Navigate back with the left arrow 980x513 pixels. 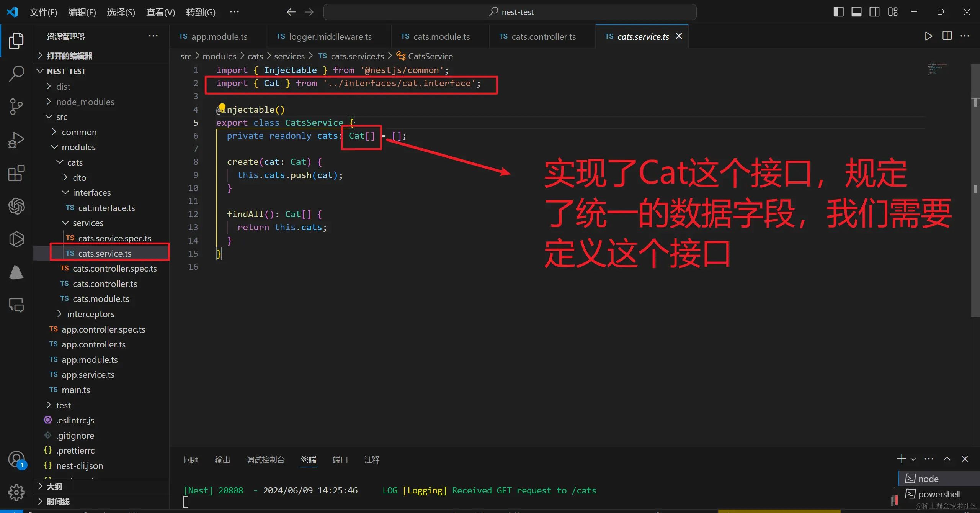291,12
